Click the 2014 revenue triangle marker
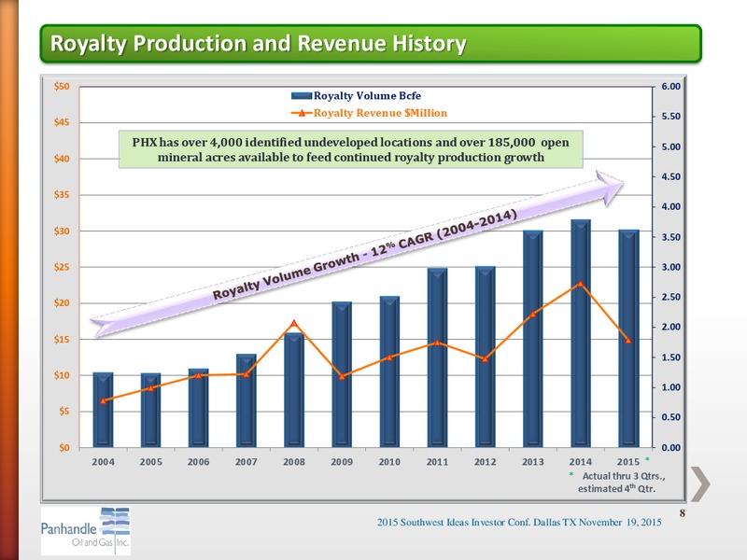 pyautogui.click(x=580, y=284)
